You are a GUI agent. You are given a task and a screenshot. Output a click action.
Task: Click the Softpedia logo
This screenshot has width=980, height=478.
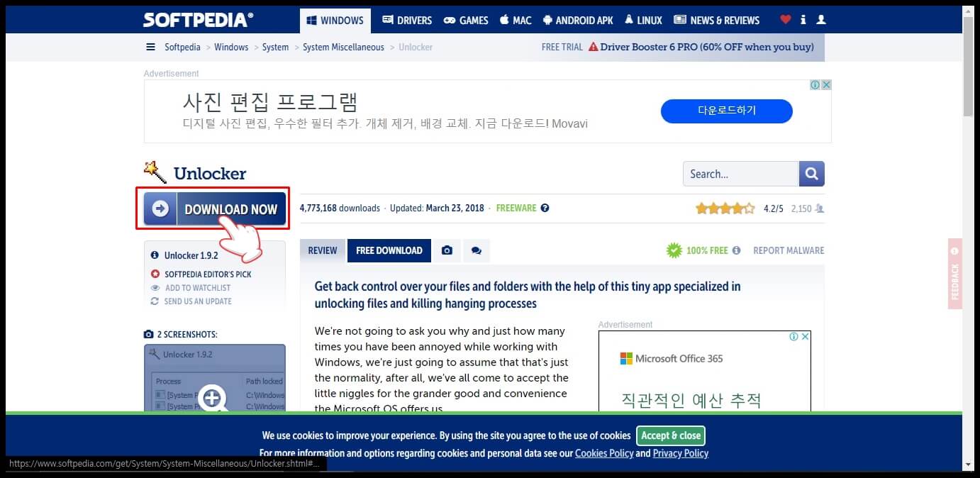[x=198, y=20]
